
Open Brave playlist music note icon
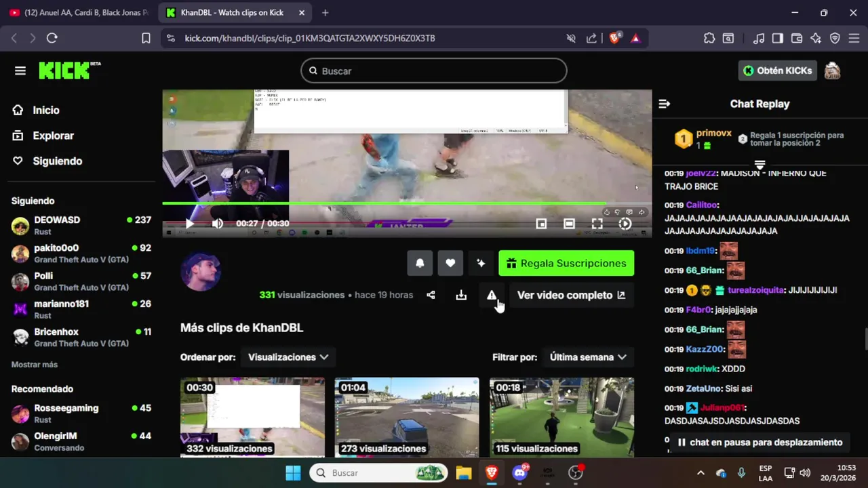[x=759, y=39]
